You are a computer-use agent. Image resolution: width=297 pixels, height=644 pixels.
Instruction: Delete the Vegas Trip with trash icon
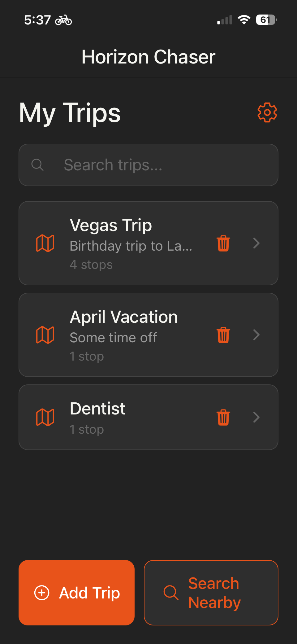pos(223,243)
